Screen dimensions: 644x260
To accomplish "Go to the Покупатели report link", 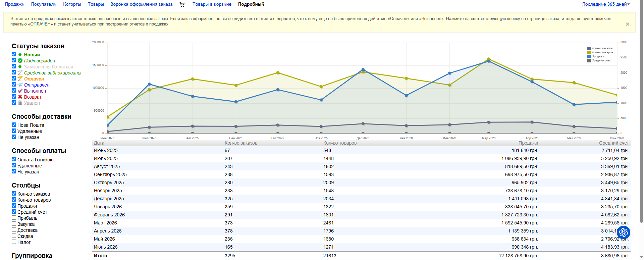I will pos(44,4).
